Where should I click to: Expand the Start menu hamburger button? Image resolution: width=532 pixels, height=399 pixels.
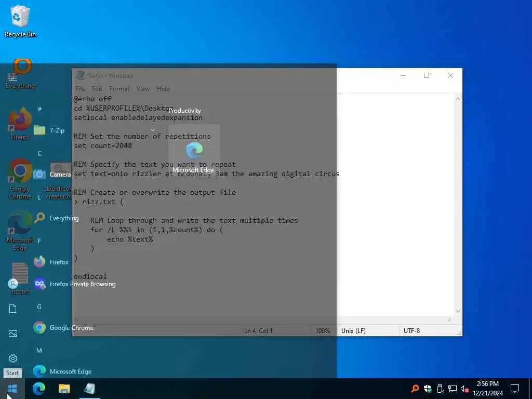[x=12, y=78]
